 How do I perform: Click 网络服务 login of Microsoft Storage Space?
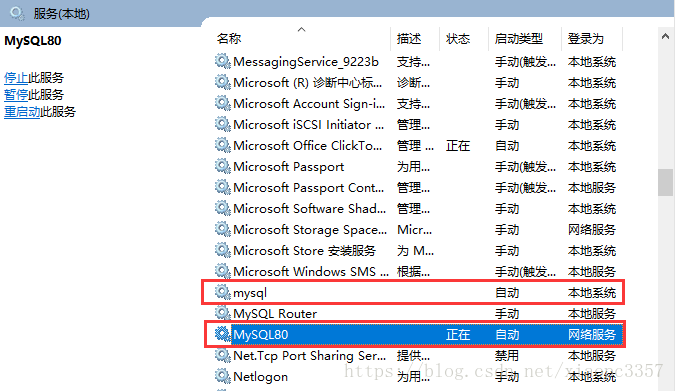click(x=592, y=230)
